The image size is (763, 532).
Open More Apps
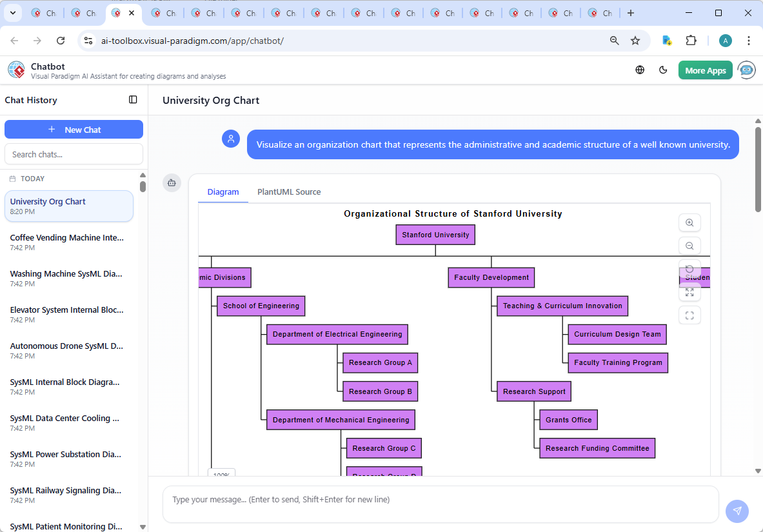click(x=705, y=70)
